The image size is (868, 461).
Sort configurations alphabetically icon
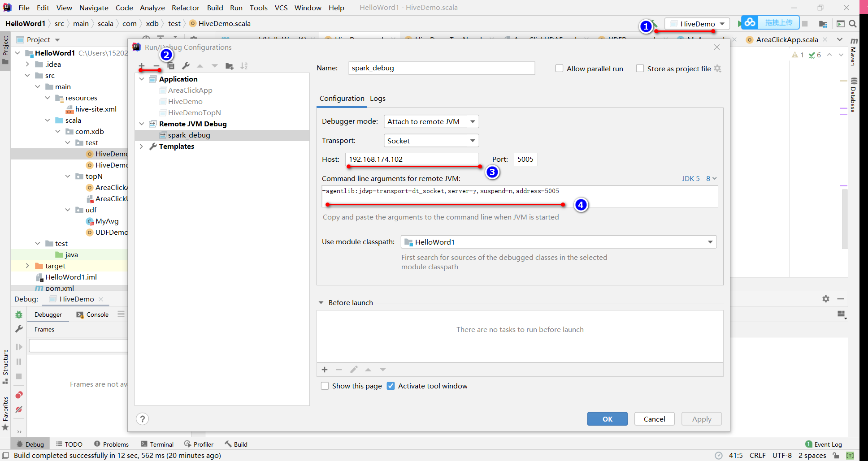tap(244, 66)
